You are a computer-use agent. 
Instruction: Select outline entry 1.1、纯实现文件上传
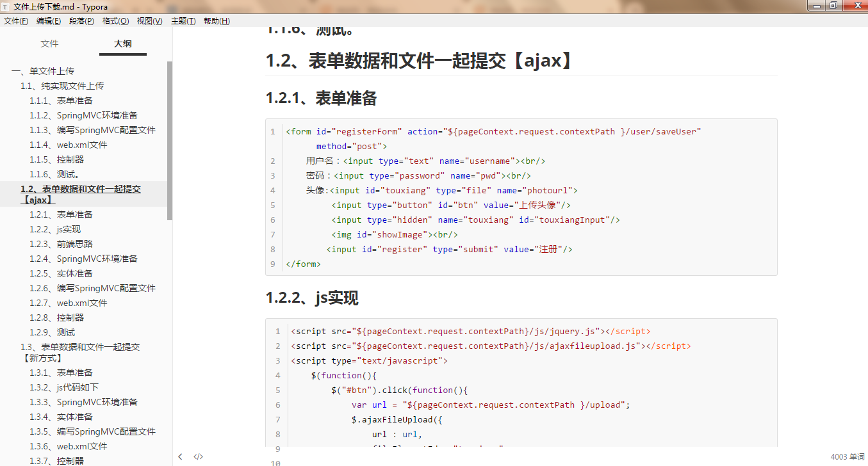click(x=62, y=86)
